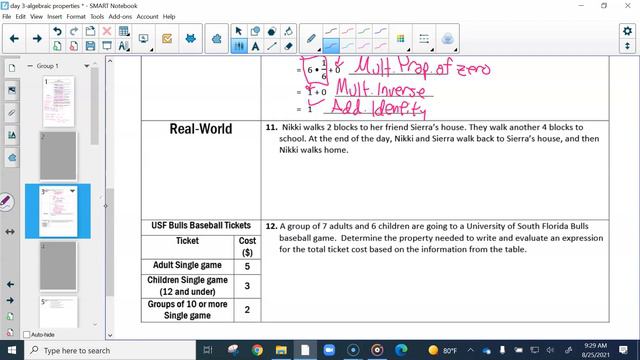Image resolution: width=640 pixels, height=360 pixels.
Task: Click the red Delete Page icon in toolbar
Action: pyautogui.click(x=74, y=46)
